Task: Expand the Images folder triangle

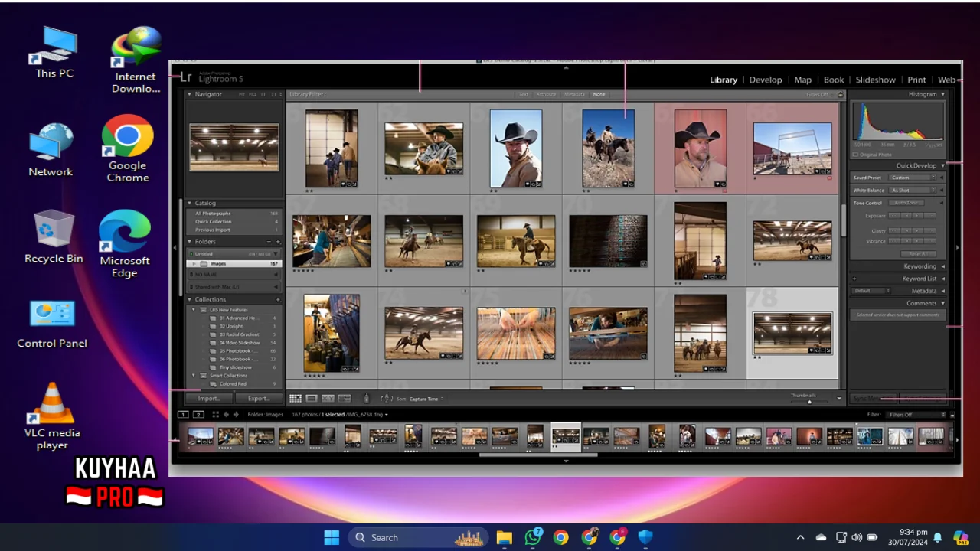Action: tap(194, 263)
